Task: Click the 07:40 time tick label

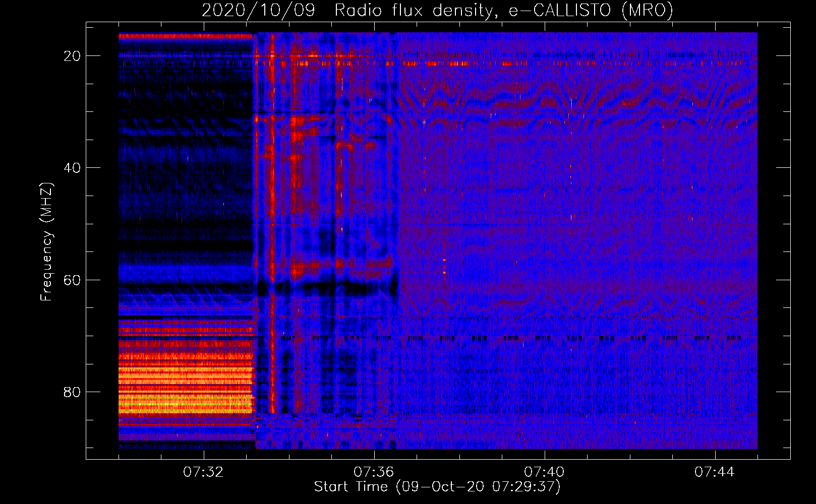Action: (x=544, y=472)
